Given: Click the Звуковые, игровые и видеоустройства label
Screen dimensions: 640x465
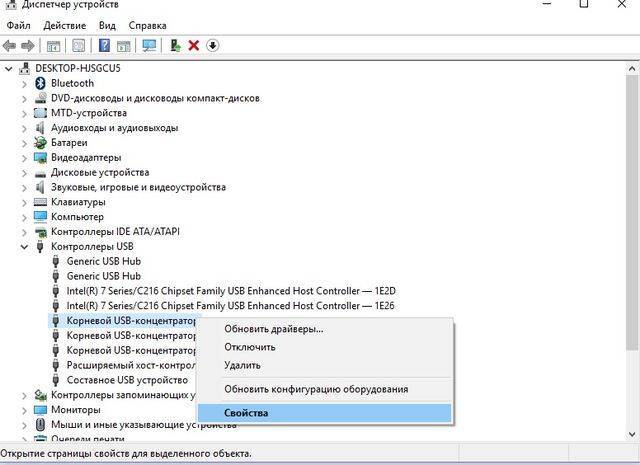Looking at the screenshot, I should 138,187.
